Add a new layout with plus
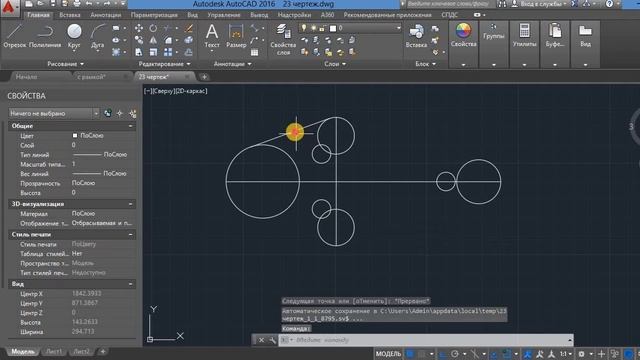The height and width of the screenshot is (360, 640). pyautogui.click(x=103, y=351)
